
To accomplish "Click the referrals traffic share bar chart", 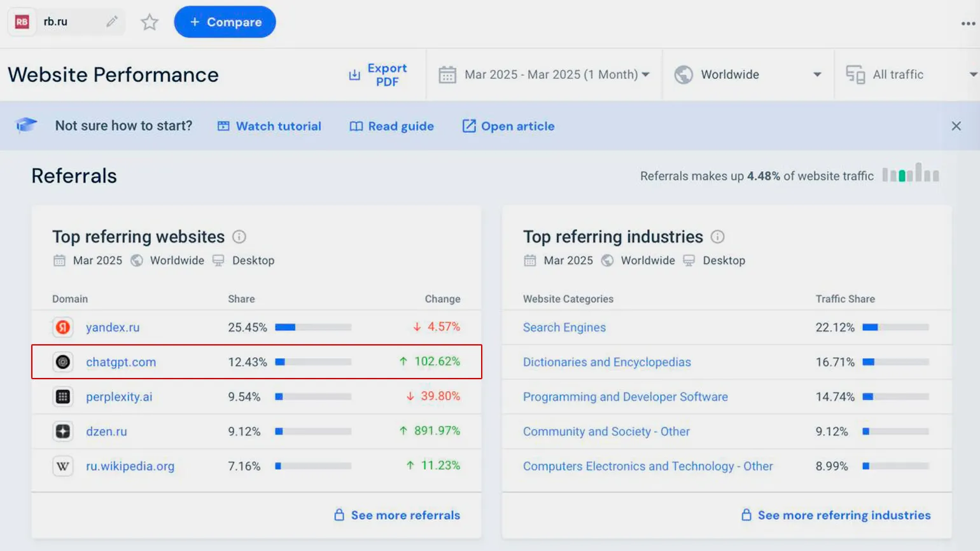I will [911, 173].
